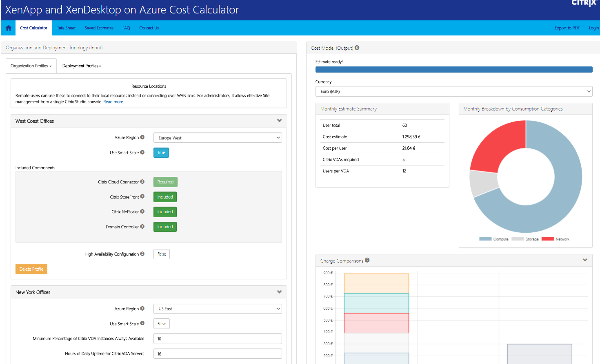Click the info icon beside Use Smart Scale
Viewport: 600px width, 364px height.
(143, 152)
